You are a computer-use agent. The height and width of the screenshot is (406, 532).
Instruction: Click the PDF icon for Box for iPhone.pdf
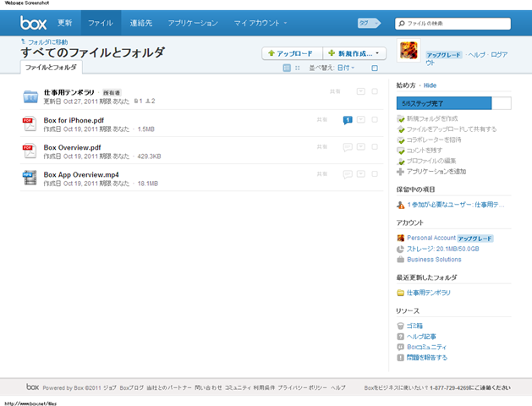point(30,124)
